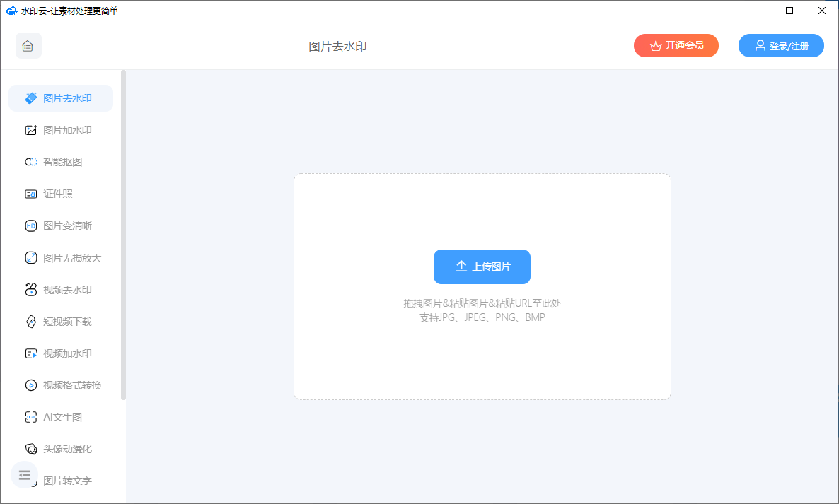
Task: Open the 头像动漫化 avatar cartoonizer tool
Action: point(61,448)
